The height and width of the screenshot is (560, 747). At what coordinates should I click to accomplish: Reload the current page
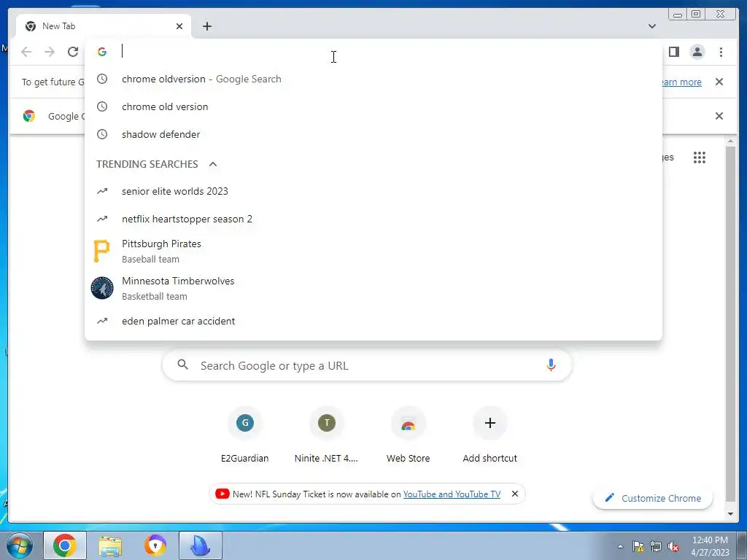point(73,52)
